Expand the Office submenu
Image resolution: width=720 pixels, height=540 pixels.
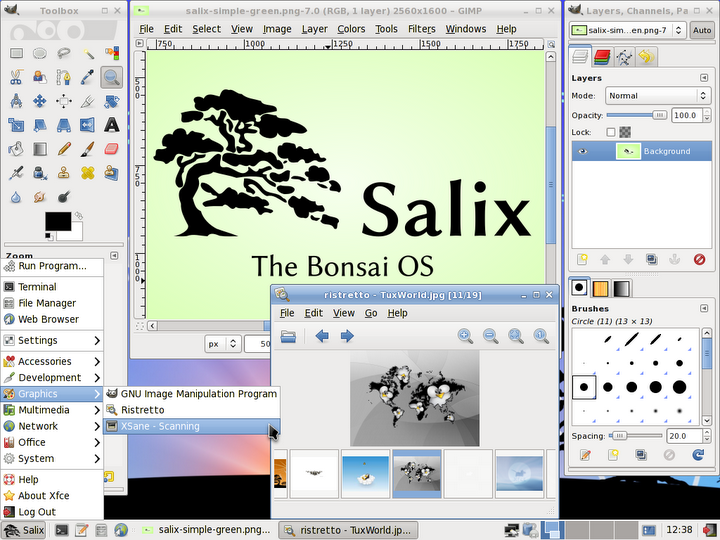[51, 442]
